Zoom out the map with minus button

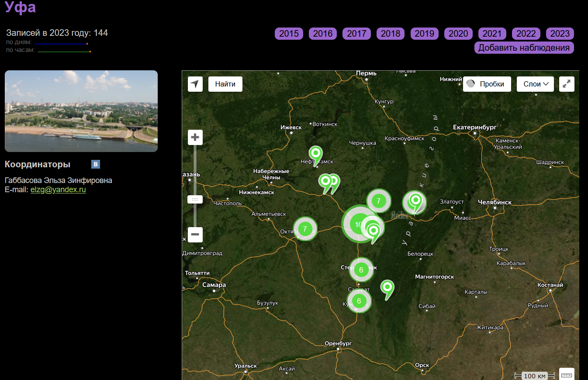(195, 235)
